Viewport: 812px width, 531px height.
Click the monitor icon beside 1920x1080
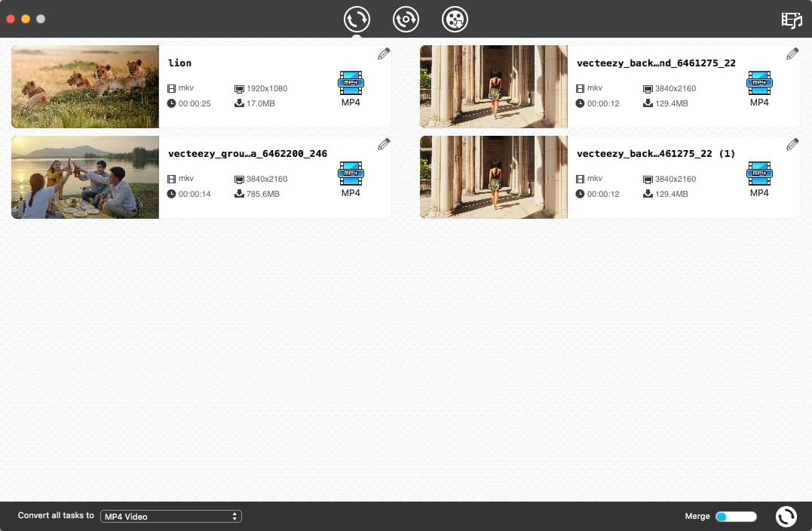point(239,89)
